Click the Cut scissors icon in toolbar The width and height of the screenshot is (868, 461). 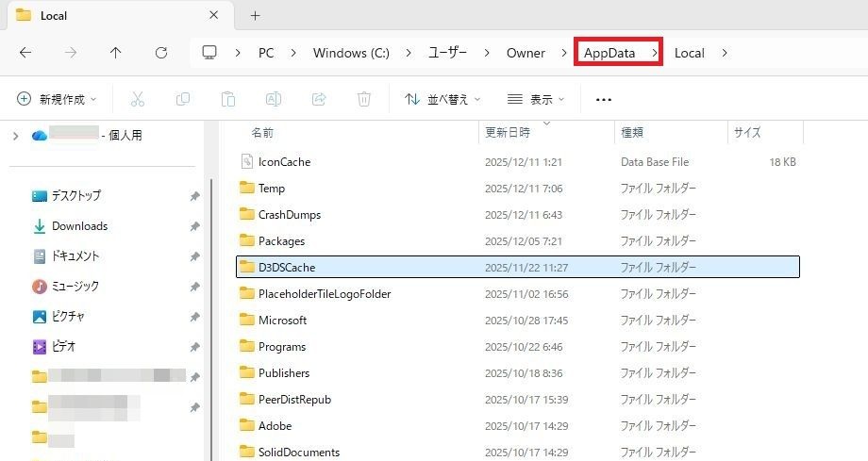[x=137, y=99]
